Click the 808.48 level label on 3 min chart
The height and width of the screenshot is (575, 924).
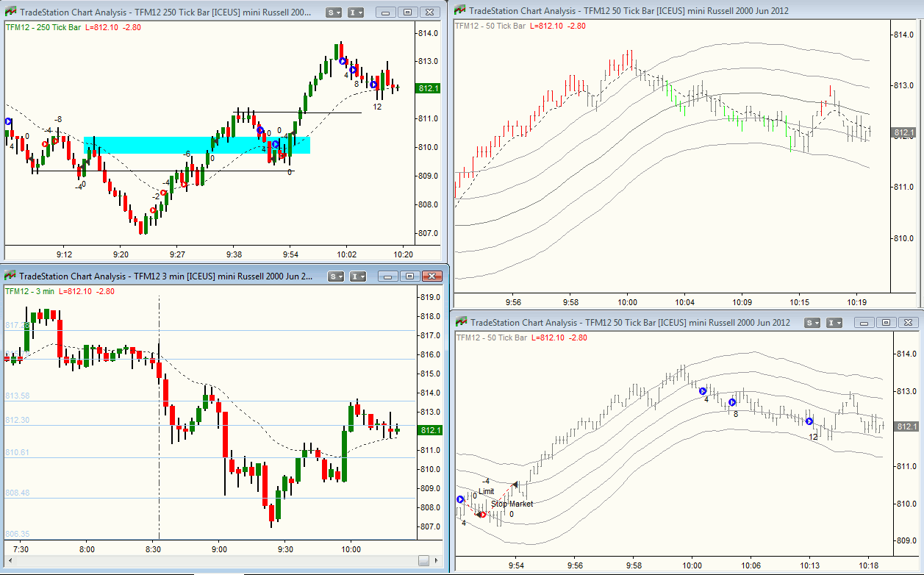click(x=17, y=493)
